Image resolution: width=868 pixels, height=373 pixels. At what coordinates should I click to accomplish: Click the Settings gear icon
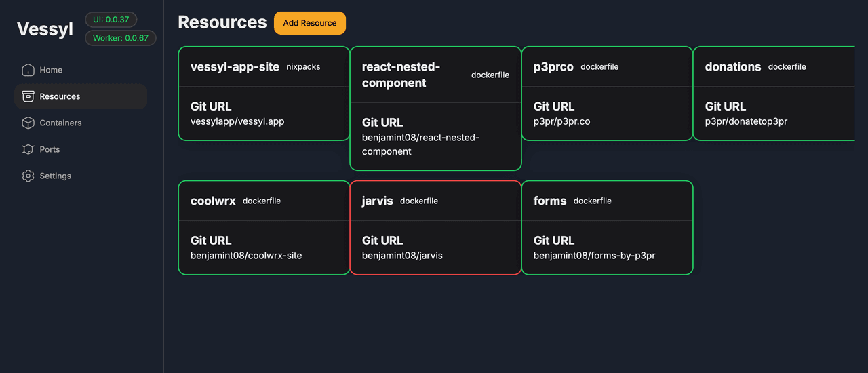(x=28, y=176)
